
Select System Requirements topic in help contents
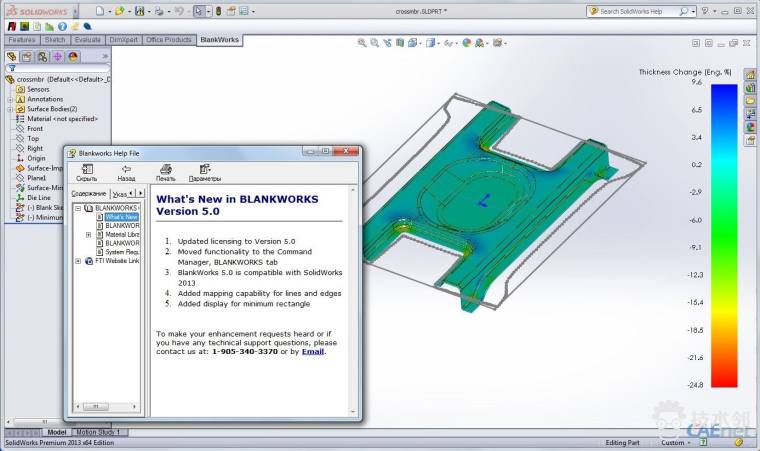pyautogui.click(x=122, y=252)
